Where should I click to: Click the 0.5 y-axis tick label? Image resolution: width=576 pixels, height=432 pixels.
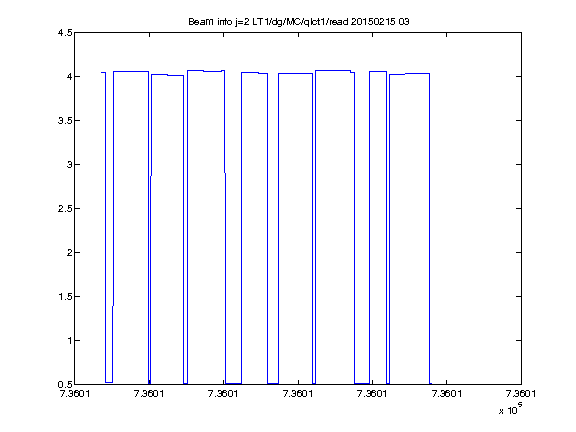coord(65,385)
